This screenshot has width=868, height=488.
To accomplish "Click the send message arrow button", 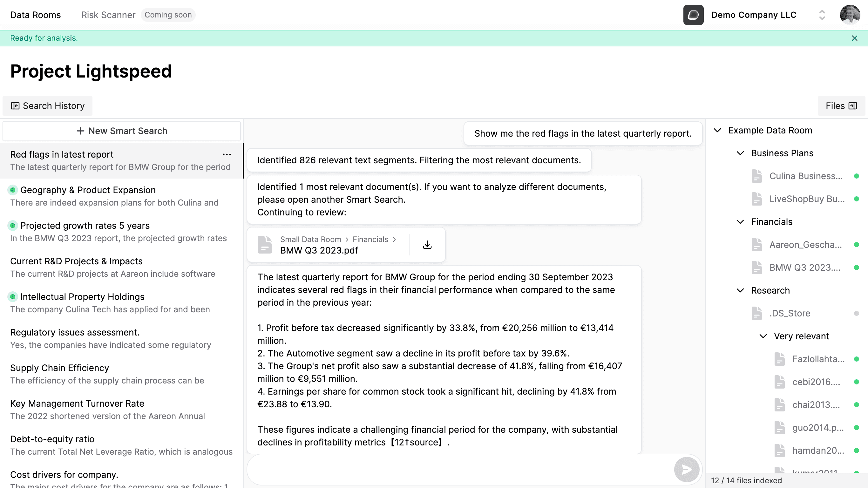I will [686, 470].
